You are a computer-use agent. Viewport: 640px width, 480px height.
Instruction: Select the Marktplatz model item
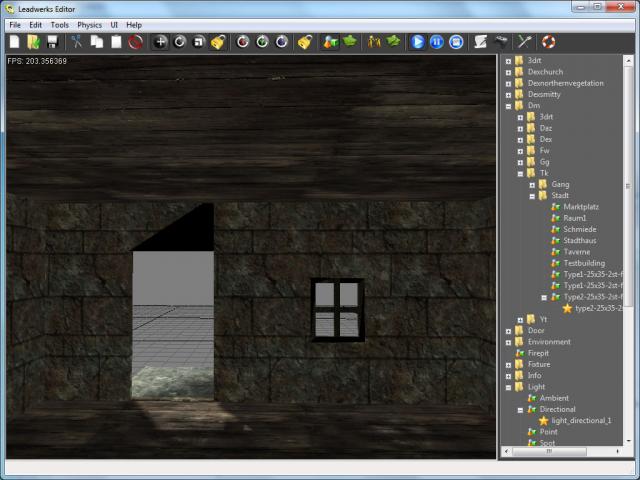click(x=581, y=207)
